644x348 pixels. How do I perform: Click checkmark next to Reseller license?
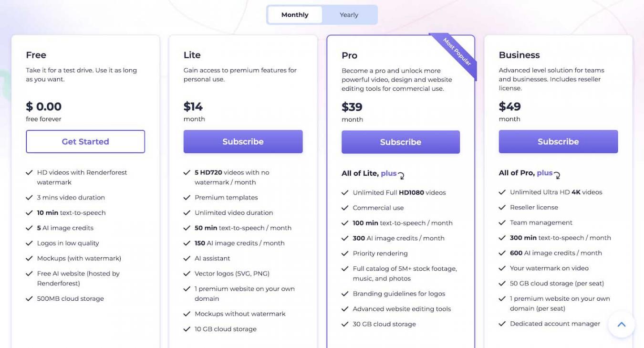tap(502, 208)
